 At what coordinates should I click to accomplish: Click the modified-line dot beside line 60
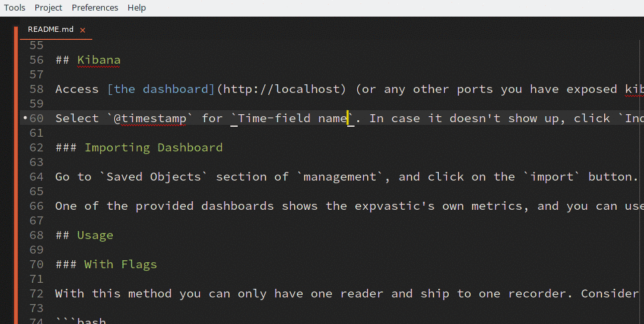(x=25, y=118)
